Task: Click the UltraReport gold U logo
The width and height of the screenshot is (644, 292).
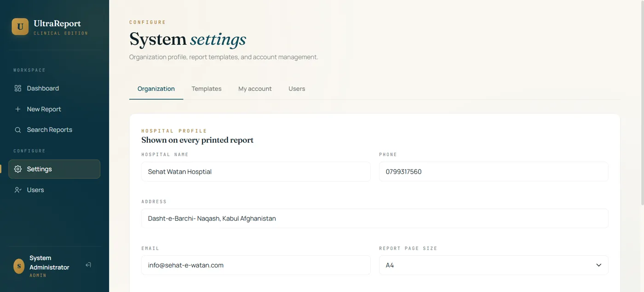Action: pos(20,27)
